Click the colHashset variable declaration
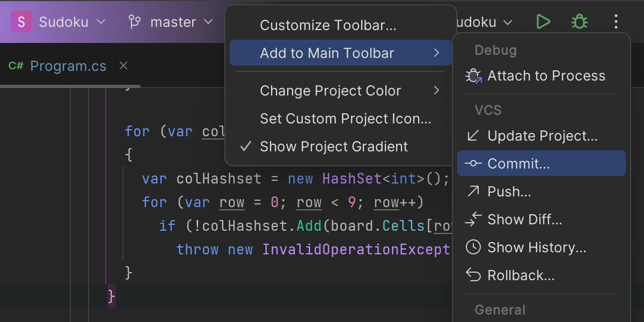This screenshot has height=322, width=644. click(219, 179)
